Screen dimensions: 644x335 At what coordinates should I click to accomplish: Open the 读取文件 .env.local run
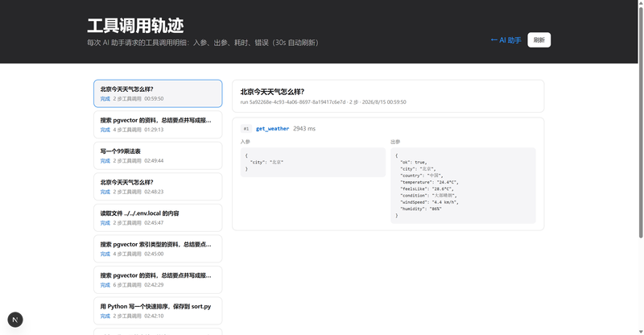click(158, 218)
